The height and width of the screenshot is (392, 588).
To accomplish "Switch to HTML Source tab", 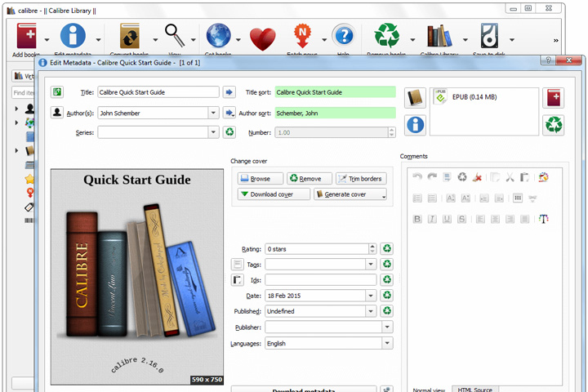I will click(475, 390).
